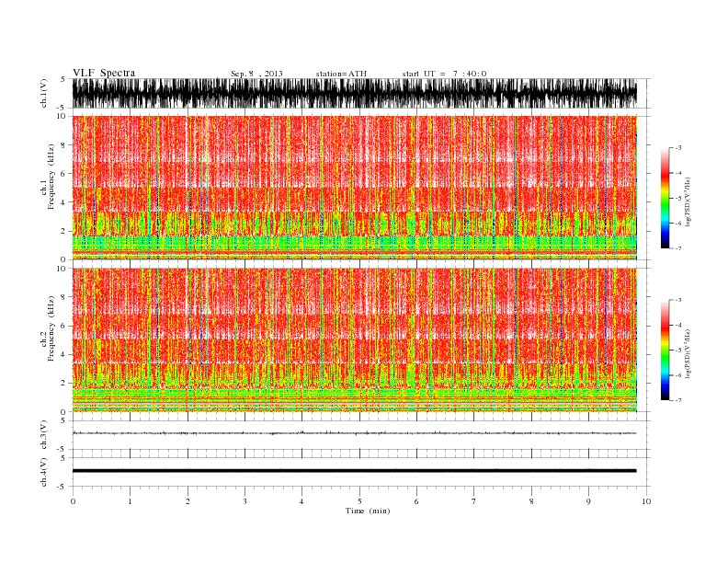The height and width of the screenshot is (563, 728).
Task: Select the 'ch.1(V)' waveform axis label
Action: (x=44, y=93)
